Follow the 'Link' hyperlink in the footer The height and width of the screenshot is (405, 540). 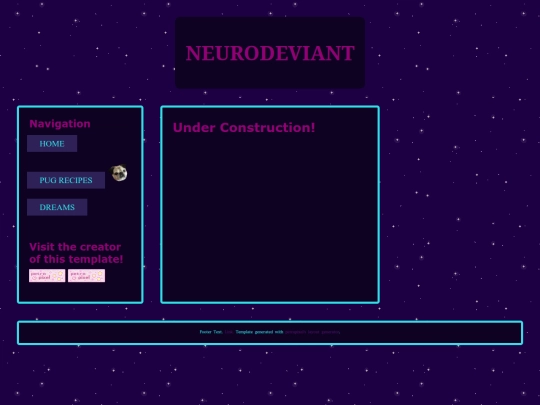pos(229,332)
